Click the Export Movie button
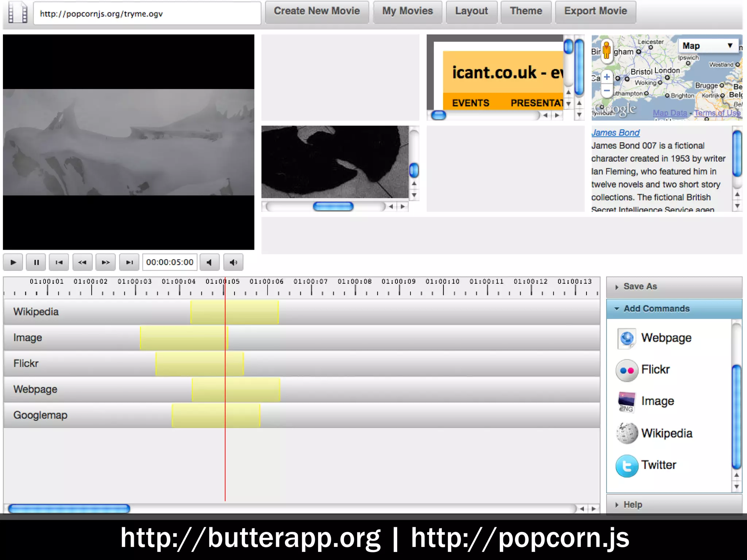This screenshot has width=747, height=560. (595, 12)
